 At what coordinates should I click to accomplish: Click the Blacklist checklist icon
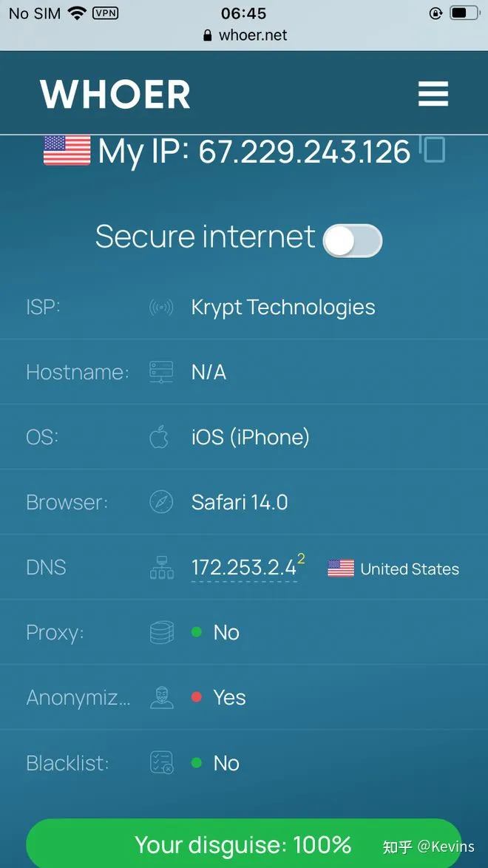161,763
